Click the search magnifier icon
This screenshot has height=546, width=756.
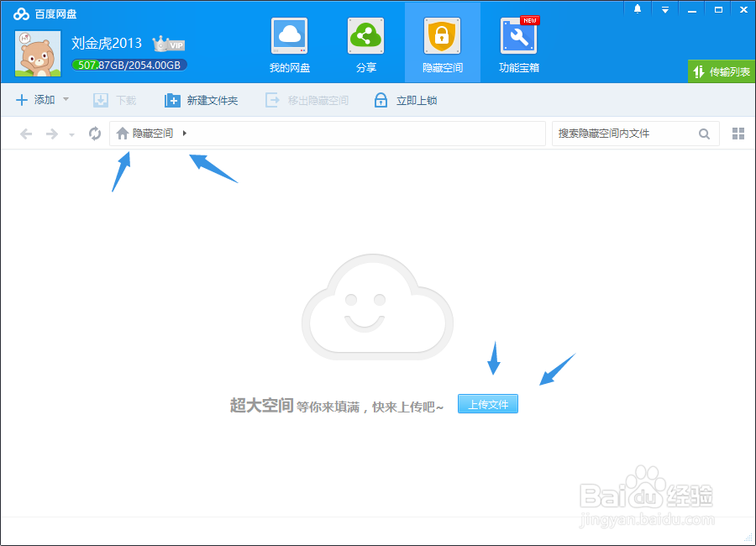click(x=704, y=134)
